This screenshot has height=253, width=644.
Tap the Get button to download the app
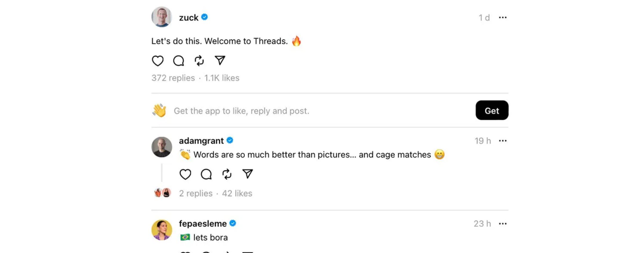coord(492,110)
